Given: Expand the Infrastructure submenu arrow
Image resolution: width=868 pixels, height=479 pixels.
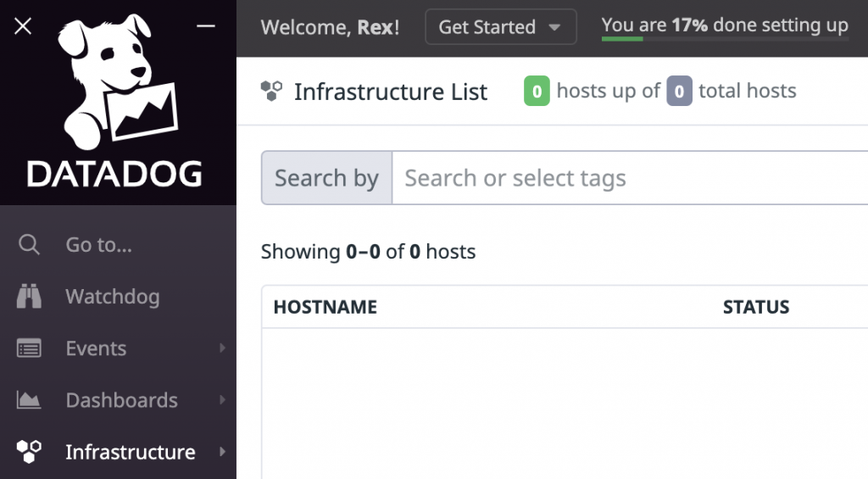Looking at the screenshot, I should tap(222, 451).
